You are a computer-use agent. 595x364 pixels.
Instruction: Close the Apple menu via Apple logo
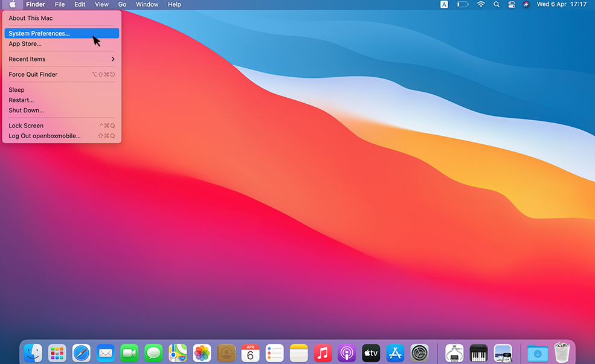pyautogui.click(x=13, y=5)
